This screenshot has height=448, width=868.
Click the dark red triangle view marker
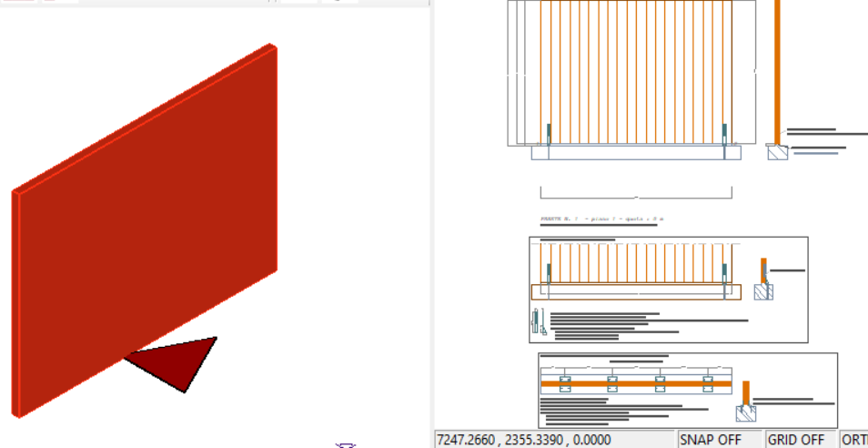click(179, 361)
